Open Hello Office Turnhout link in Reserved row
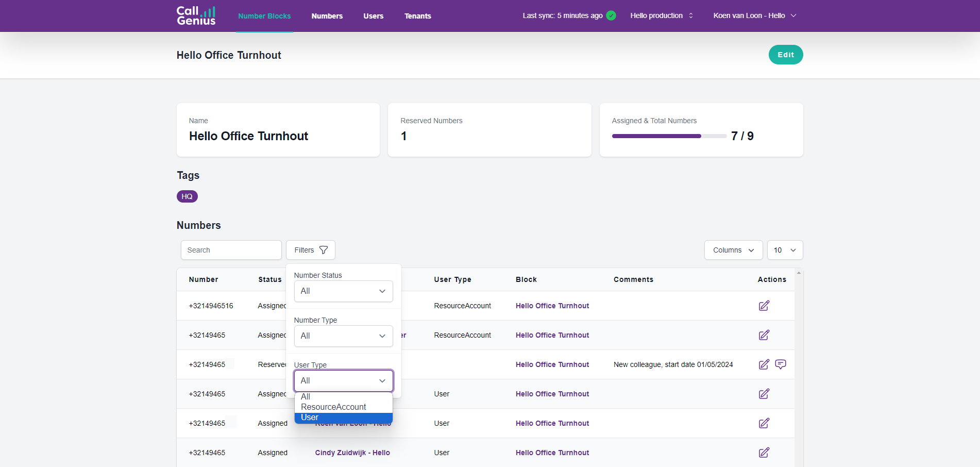 (x=552, y=364)
